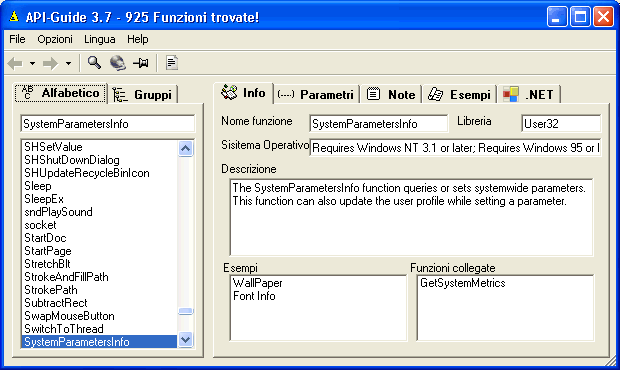Click the Forward arrow toolbar icon
This screenshot has height=370, width=620.
50,63
